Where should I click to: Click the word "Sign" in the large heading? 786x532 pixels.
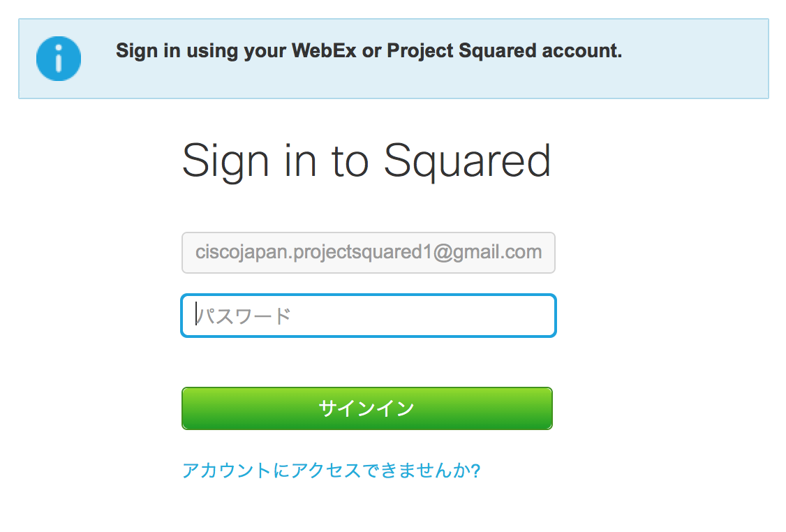[225, 161]
